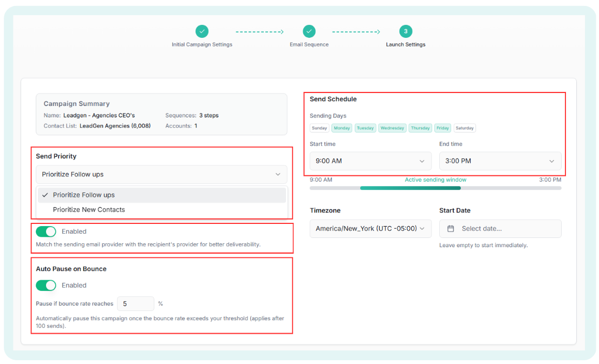Viewport: 599px width, 364px height.
Task: Toggle Monday as a sending day
Action: 342,128
